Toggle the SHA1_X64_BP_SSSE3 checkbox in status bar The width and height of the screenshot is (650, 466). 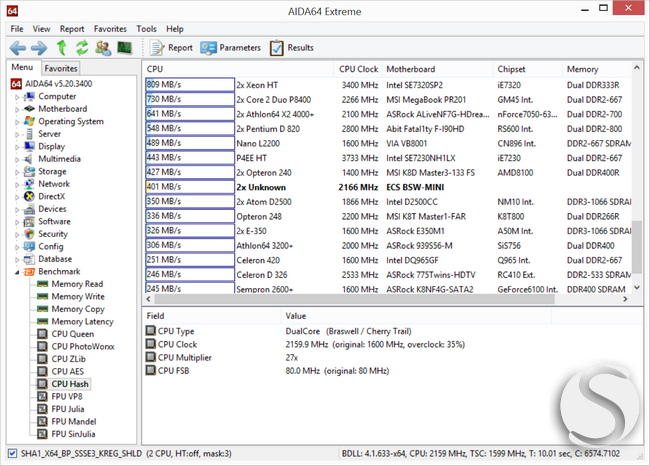click(12, 453)
